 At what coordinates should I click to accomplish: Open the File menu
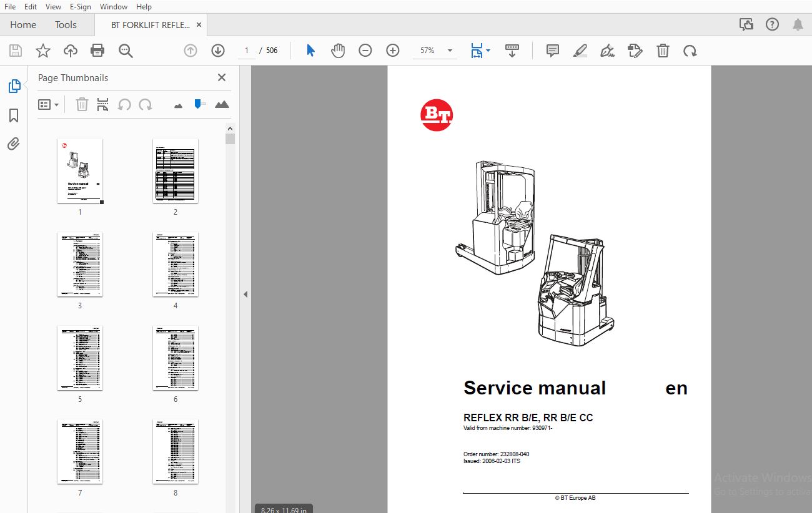(x=10, y=6)
